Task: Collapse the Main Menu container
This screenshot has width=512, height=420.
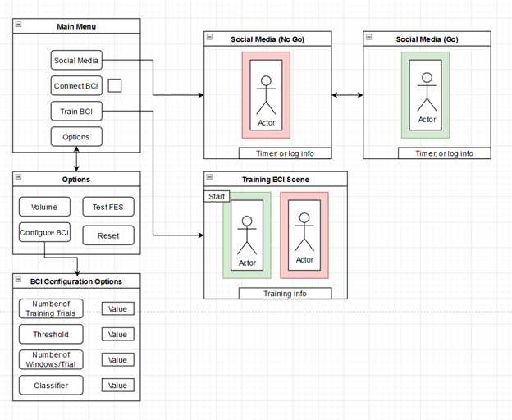Action: (18, 25)
